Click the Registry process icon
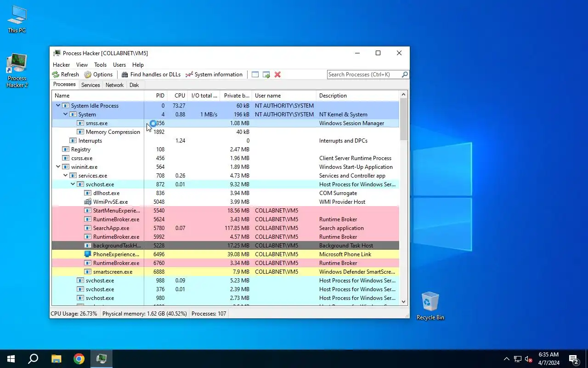The height and width of the screenshot is (368, 588). click(x=66, y=149)
